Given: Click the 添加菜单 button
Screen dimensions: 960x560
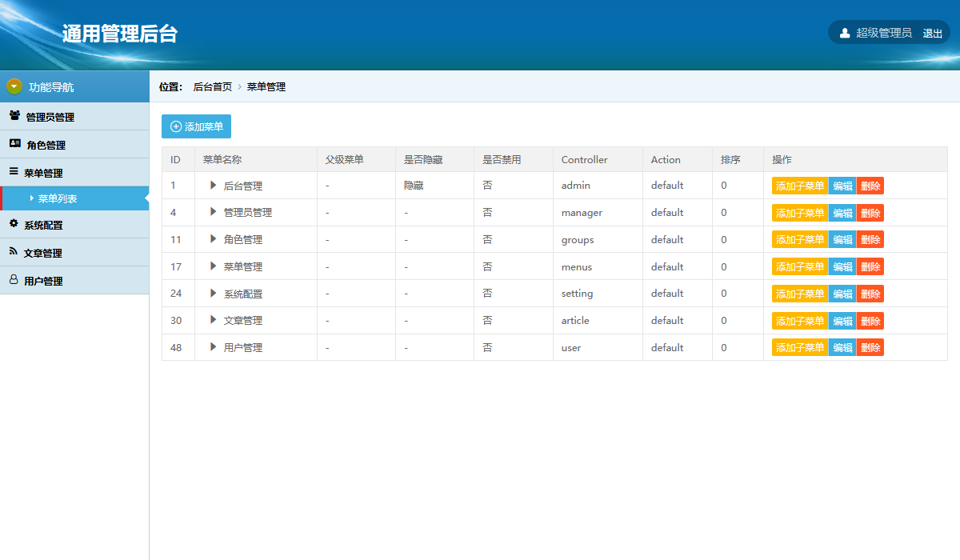Looking at the screenshot, I should point(196,126).
